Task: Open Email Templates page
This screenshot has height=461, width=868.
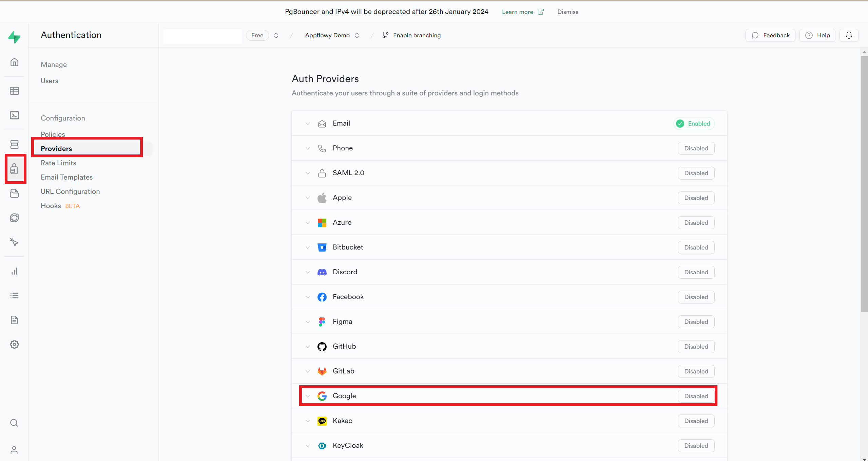Action: point(66,177)
